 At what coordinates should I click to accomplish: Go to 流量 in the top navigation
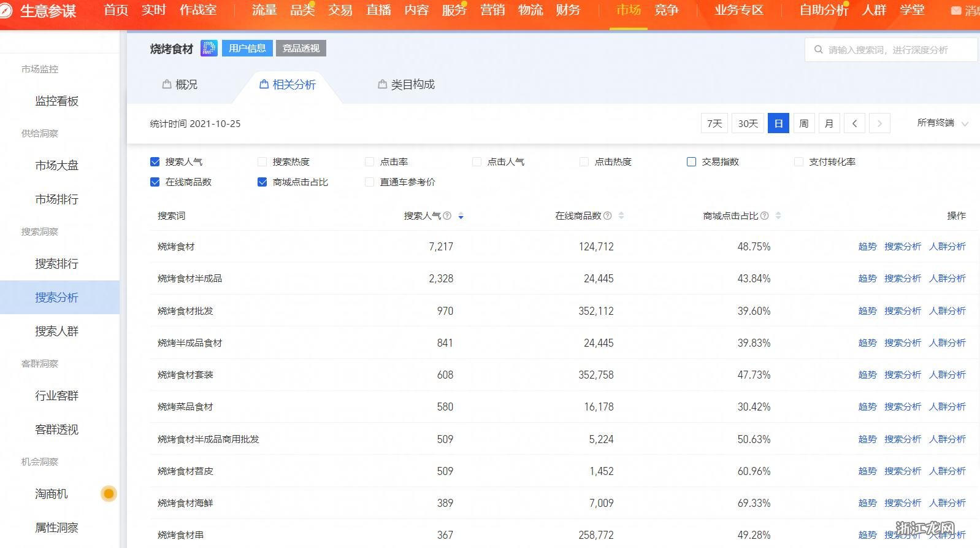click(264, 10)
